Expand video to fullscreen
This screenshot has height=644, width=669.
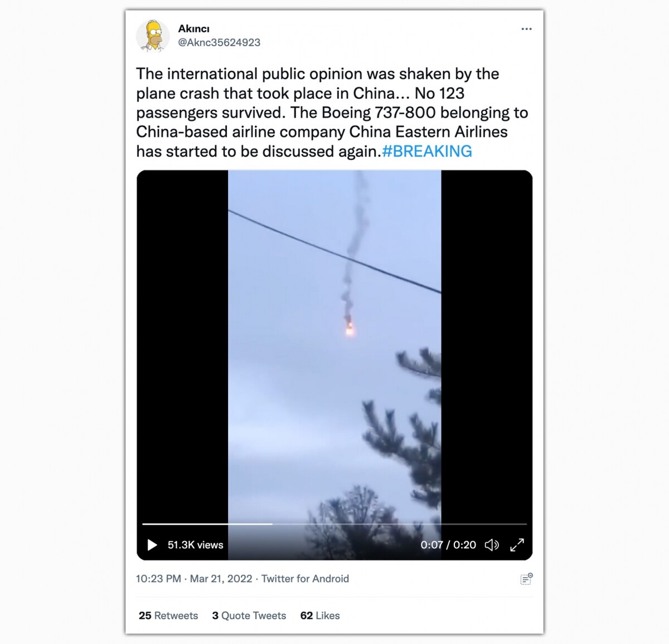point(517,545)
